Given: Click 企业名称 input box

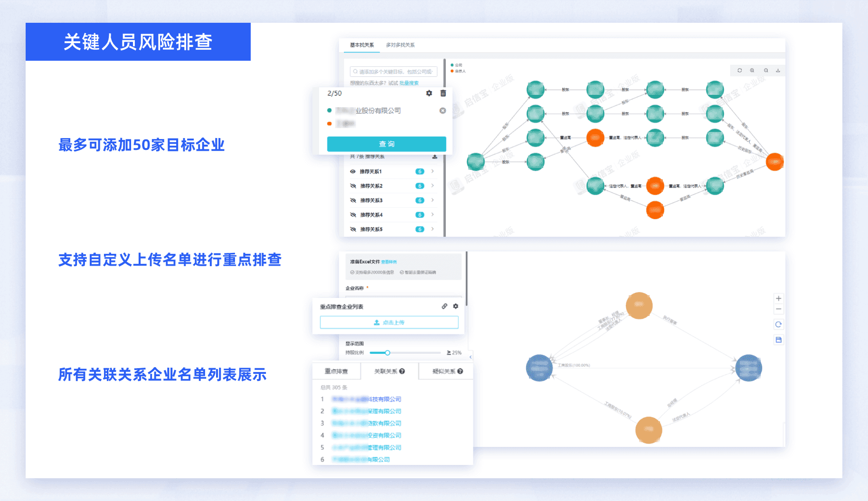Looking at the screenshot, I should (x=404, y=297).
